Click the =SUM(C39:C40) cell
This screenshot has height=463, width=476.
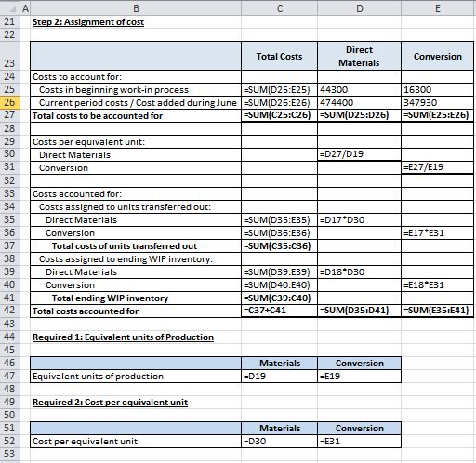(279, 298)
